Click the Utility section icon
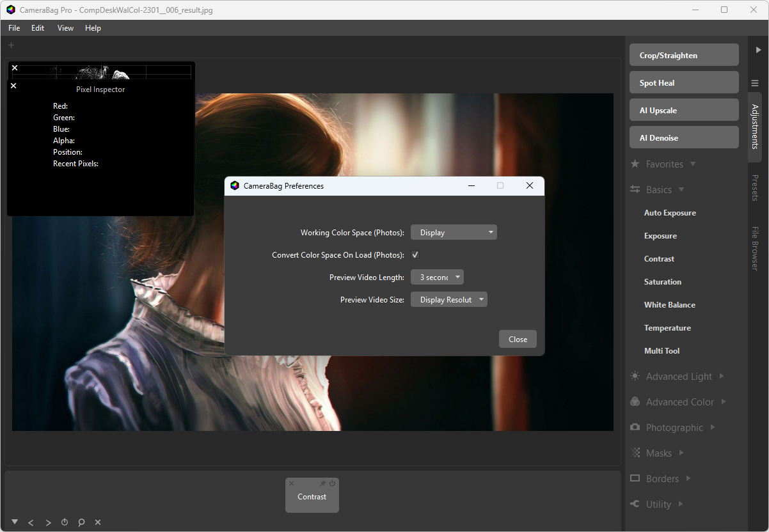 click(635, 504)
